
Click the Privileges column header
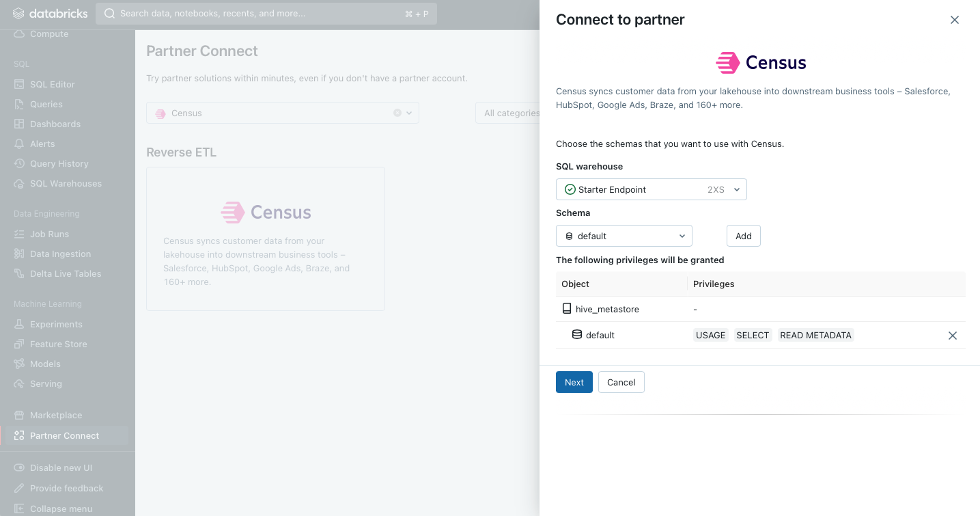point(714,284)
